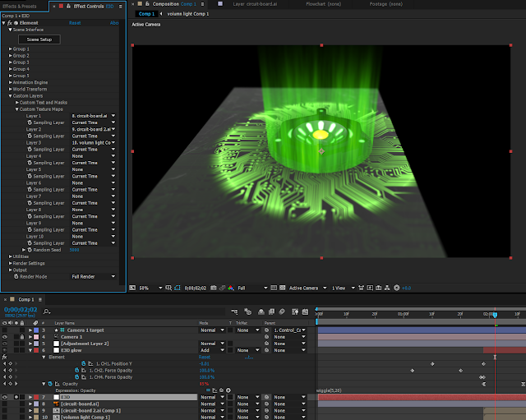Collapse the Custom Layers section
Screen dimensions: 526x420
(x=11, y=96)
